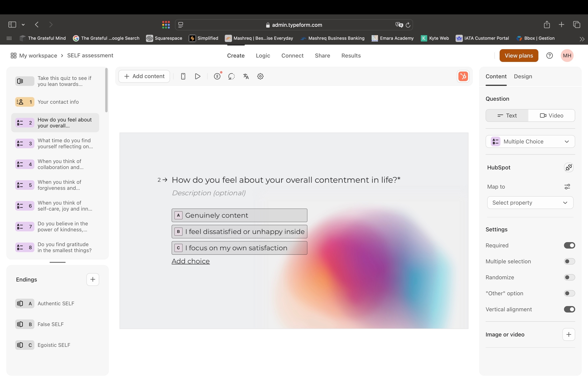Go back with Safari back arrow
The height and width of the screenshot is (382, 588).
coord(37,24)
